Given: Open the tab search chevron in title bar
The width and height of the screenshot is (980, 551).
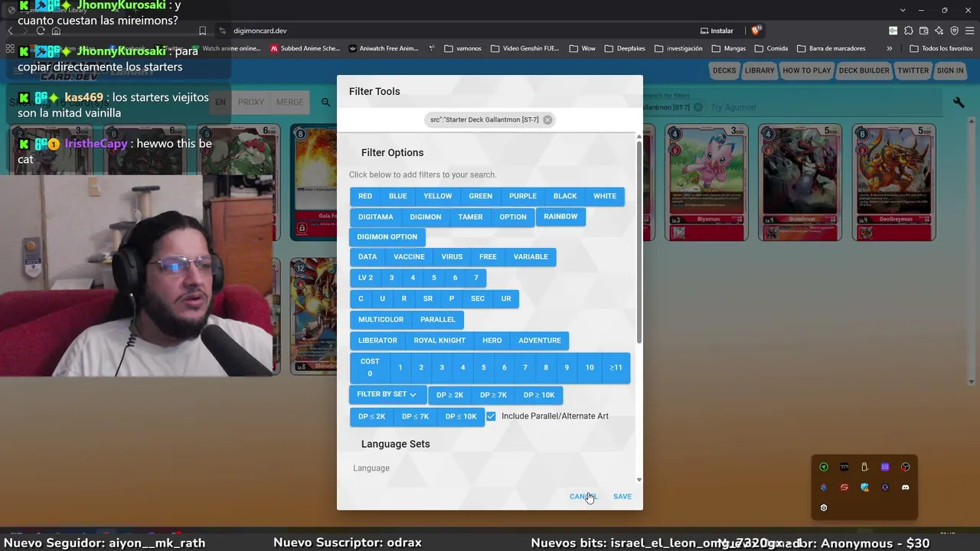Looking at the screenshot, I should tap(903, 10).
